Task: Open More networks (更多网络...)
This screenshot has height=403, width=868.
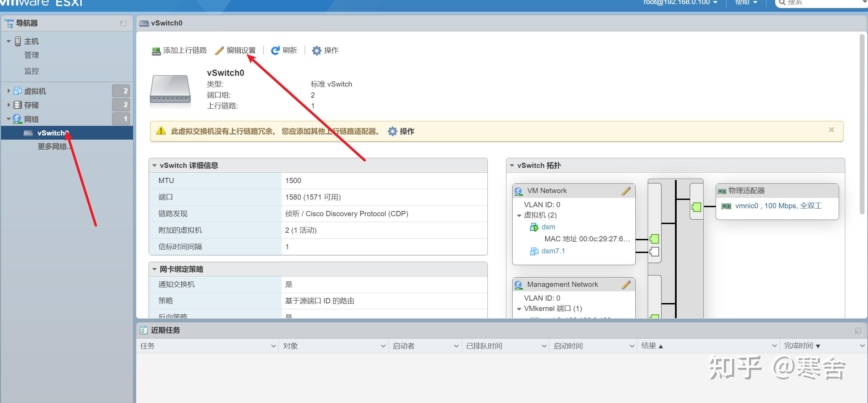Action: pos(54,147)
